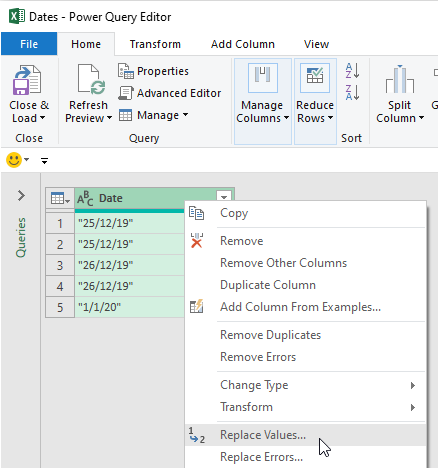Open the Split Column dropdown arrow
The image size is (438, 468).
(x=421, y=118)
